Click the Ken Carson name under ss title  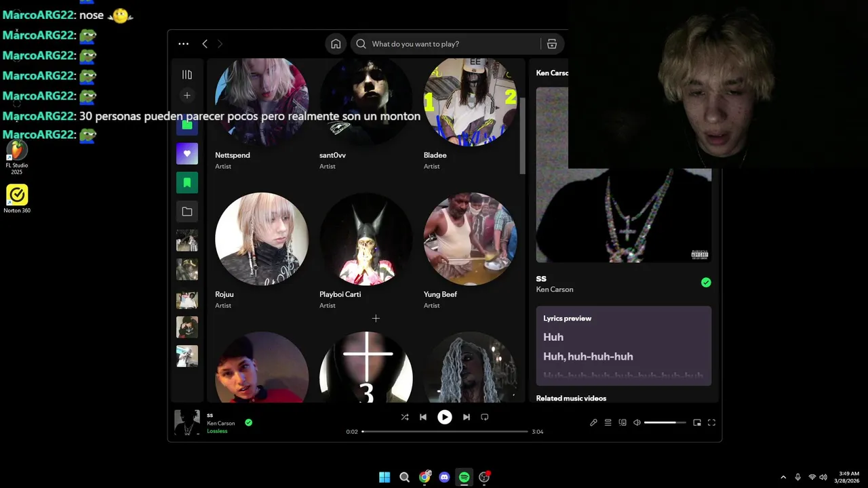[x=555, y=289]
